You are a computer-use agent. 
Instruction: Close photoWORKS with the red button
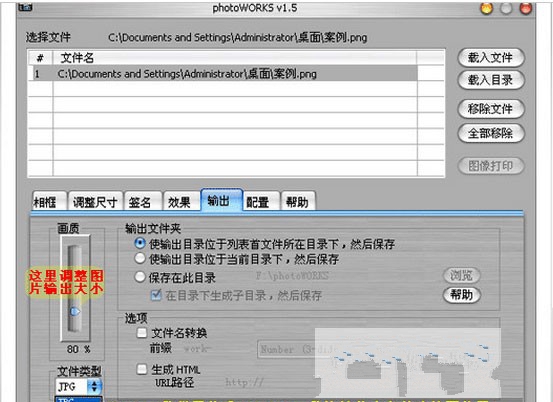tap(526, 8)
